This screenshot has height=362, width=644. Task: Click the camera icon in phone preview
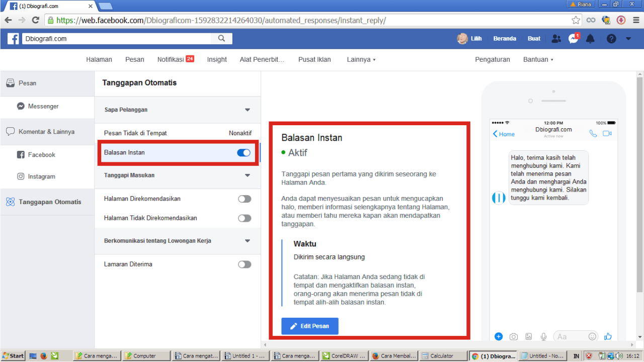coord(514,336)
